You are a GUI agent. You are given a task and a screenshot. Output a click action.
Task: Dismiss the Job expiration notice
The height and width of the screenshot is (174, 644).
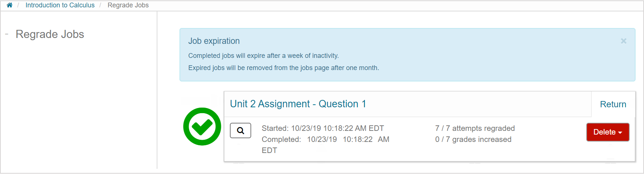click(x=623, y=41)
